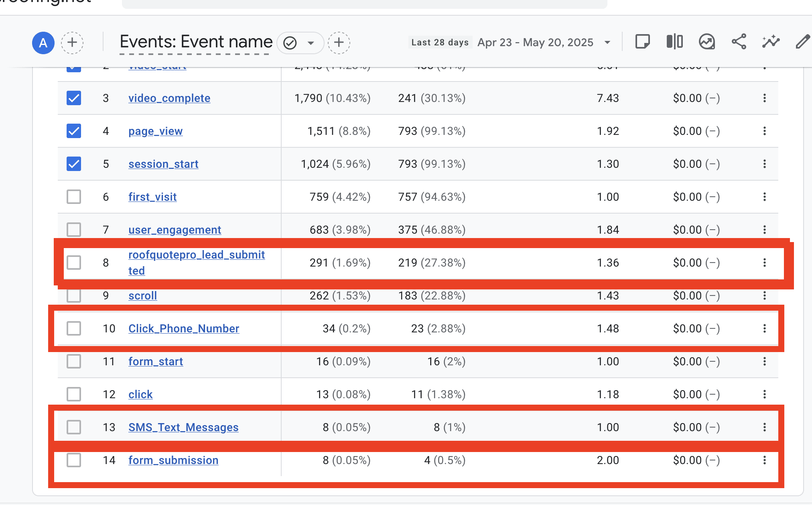This screenshot has height=505, width=812.
Task: Open the Click_Phone_Number event link
Action: click(184, 329)
